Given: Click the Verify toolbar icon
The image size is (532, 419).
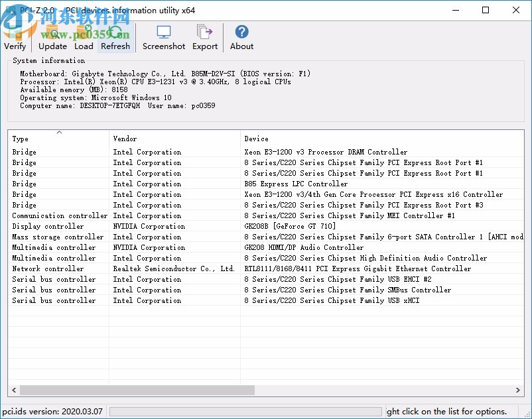Looking at the screenshot, I should pyautogui.click(x=15, y=38).
